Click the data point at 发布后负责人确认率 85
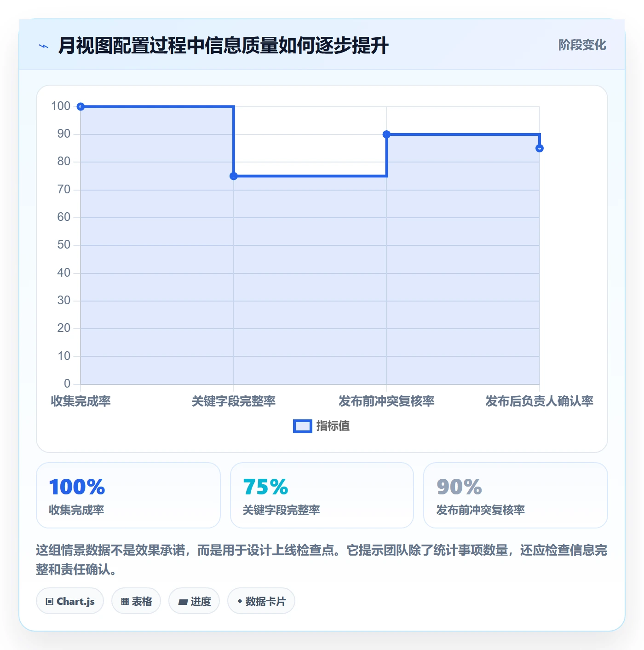Image resolution: width=644 pixels, height=650 pixels. point(540,148)
